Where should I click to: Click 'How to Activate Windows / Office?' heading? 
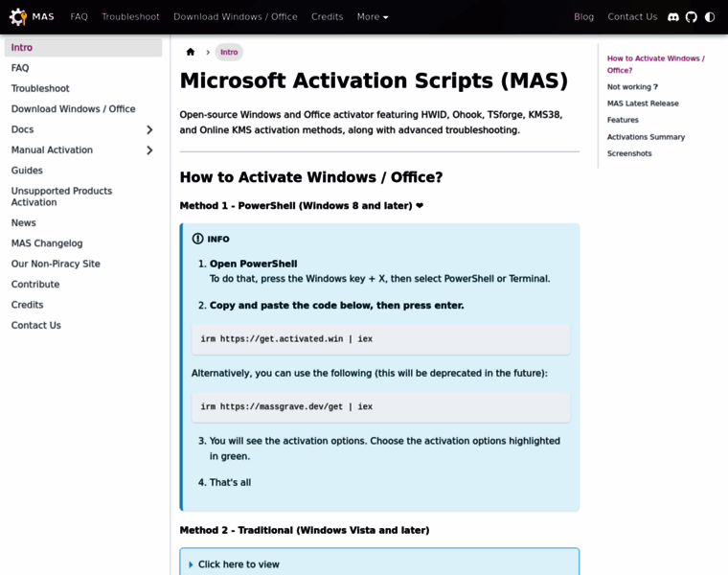(311, 177)
